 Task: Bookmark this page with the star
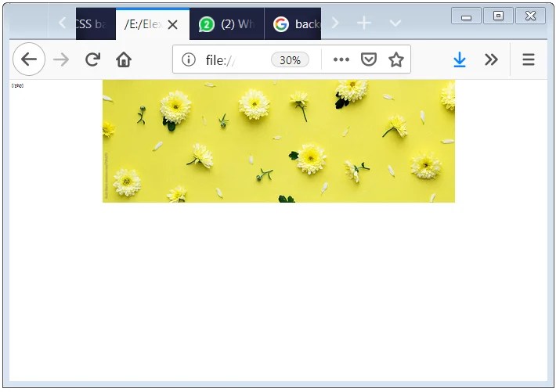pos(396,59)
